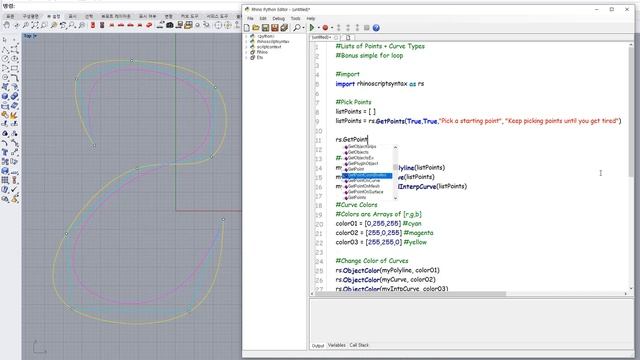The height and width of the screenshot is (360, 640).
Task: Click the Step Out debug icon
Action: [x=357, y=28]
